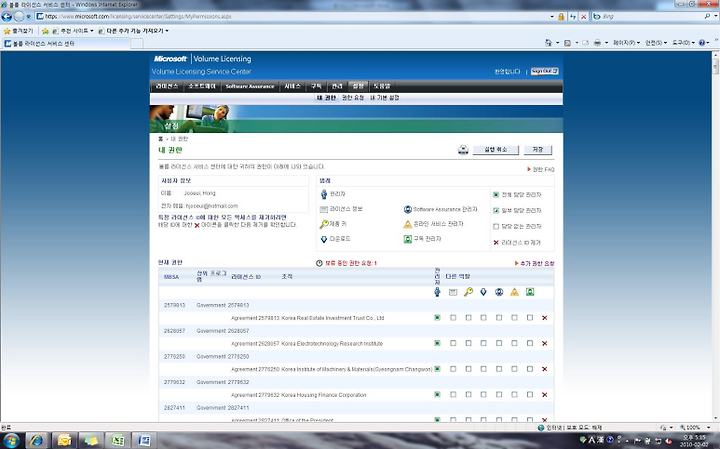
Task: Open the 라이선스 navigation tab
Action: (167, 86)
